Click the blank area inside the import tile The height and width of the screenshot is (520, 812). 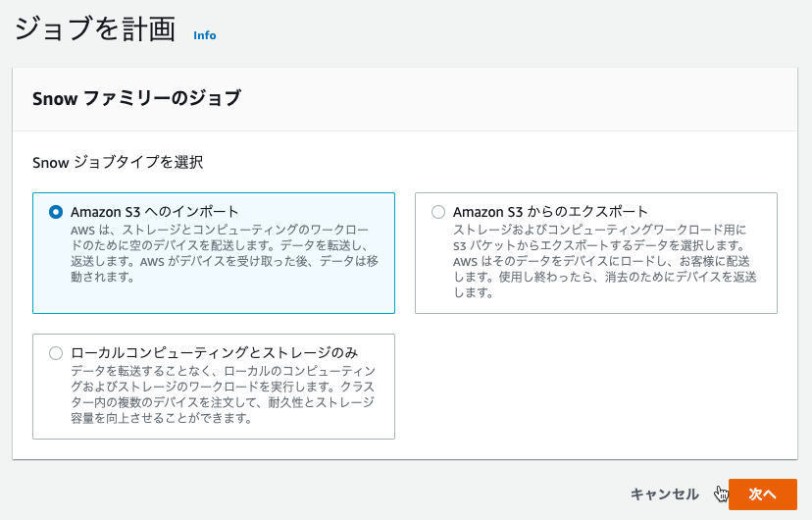click(x=259, y=298)
